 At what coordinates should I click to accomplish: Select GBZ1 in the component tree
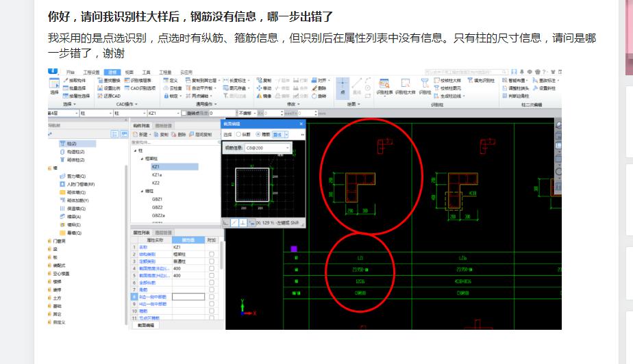click(157, 199)
